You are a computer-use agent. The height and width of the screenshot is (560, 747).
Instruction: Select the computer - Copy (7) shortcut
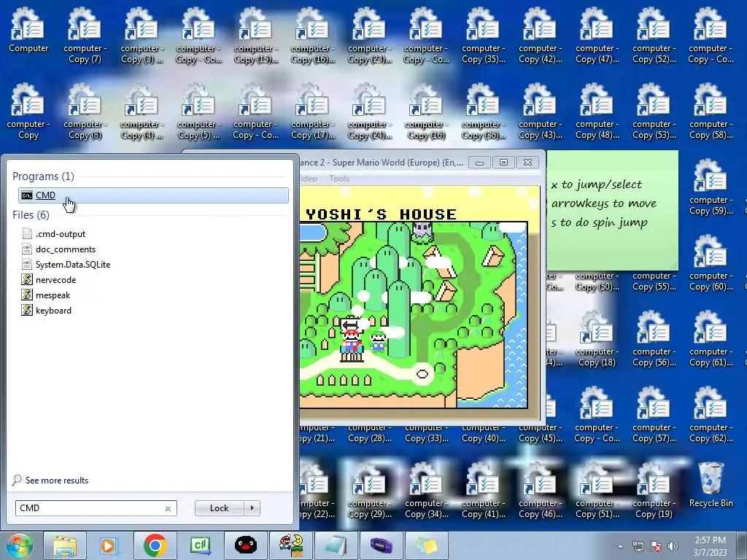(x=85, y=36)
